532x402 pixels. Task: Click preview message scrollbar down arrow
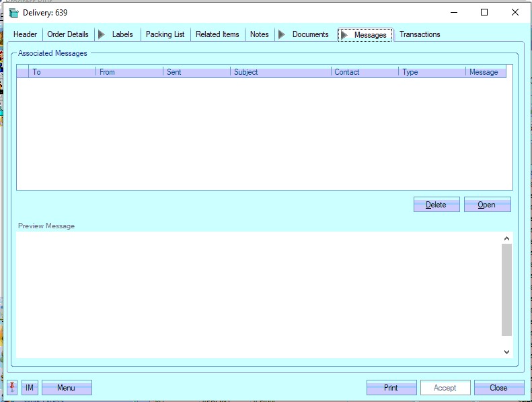click(506, 352)
